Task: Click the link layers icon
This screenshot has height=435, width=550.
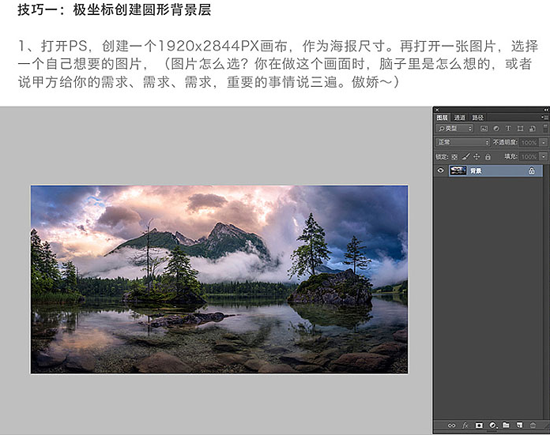Action: coord(451,426)
